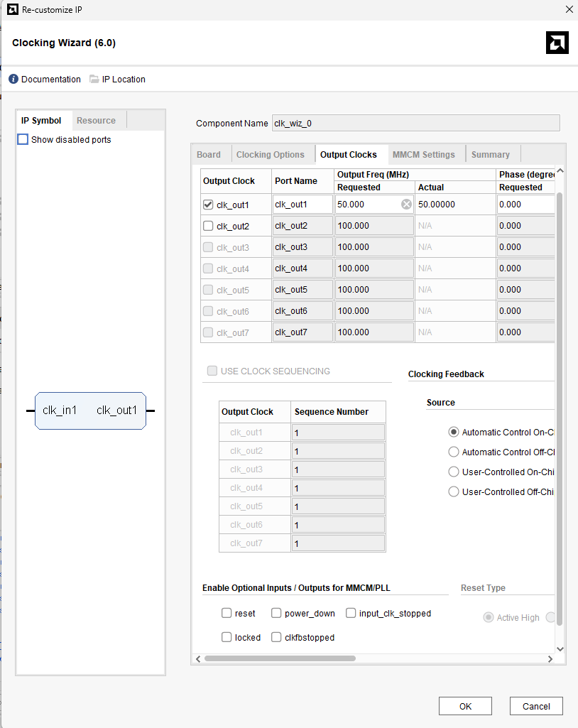Click the vertical scrollbar up arrow
The image size is (578, 728).
[x=560, y=171]
